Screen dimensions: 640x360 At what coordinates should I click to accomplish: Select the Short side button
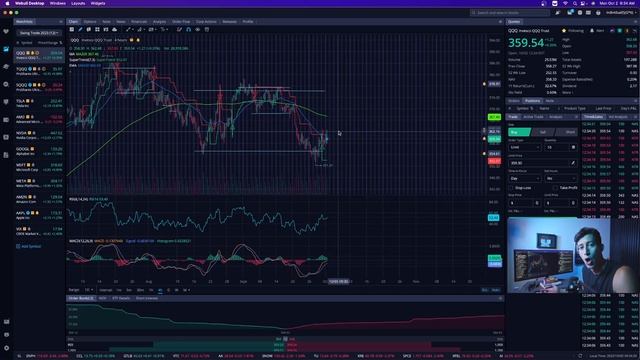[x=567, y=132]
